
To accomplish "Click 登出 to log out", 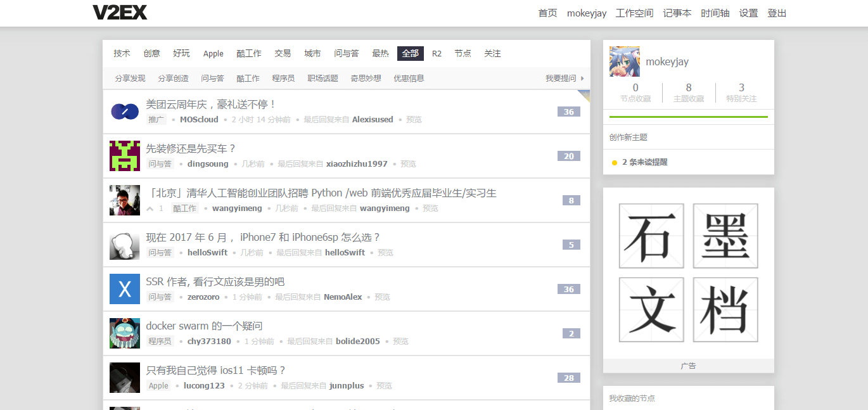I will [777, 13].
